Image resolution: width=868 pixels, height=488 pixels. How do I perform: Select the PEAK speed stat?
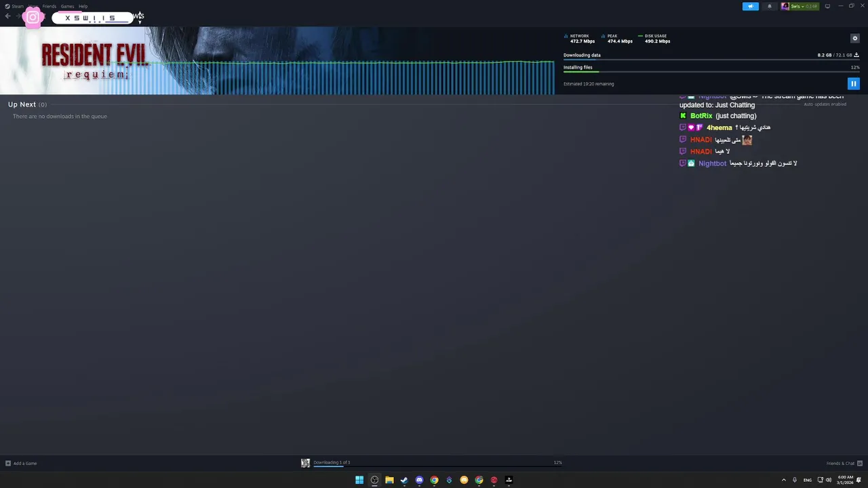tap(617, 39)
